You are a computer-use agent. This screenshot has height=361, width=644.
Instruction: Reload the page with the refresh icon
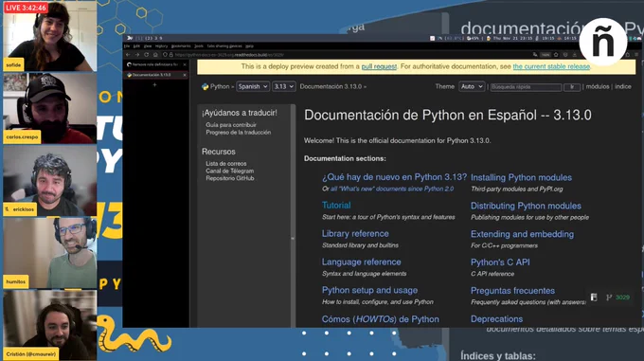coord(146,55)
